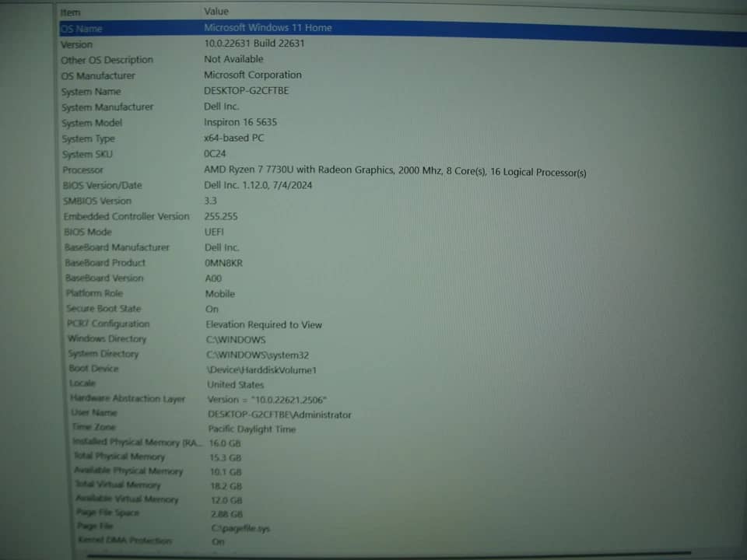
Task: Select the PCR7 Configuration row
Action: pos(108,324)
